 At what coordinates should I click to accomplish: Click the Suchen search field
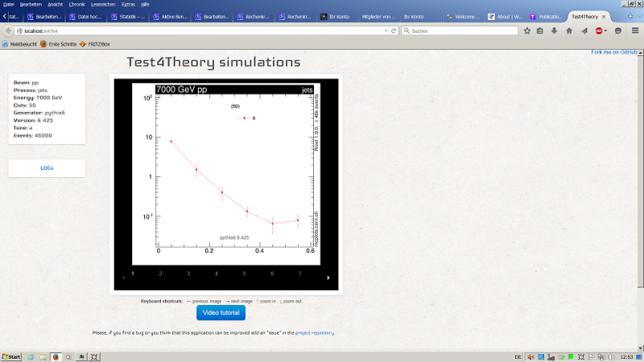459,31
